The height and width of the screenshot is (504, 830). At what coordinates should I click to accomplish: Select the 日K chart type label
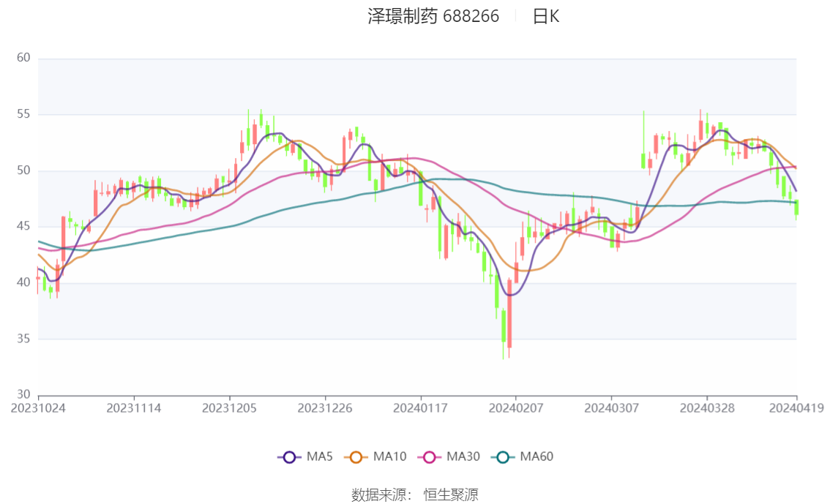click(x=545, y=17)
